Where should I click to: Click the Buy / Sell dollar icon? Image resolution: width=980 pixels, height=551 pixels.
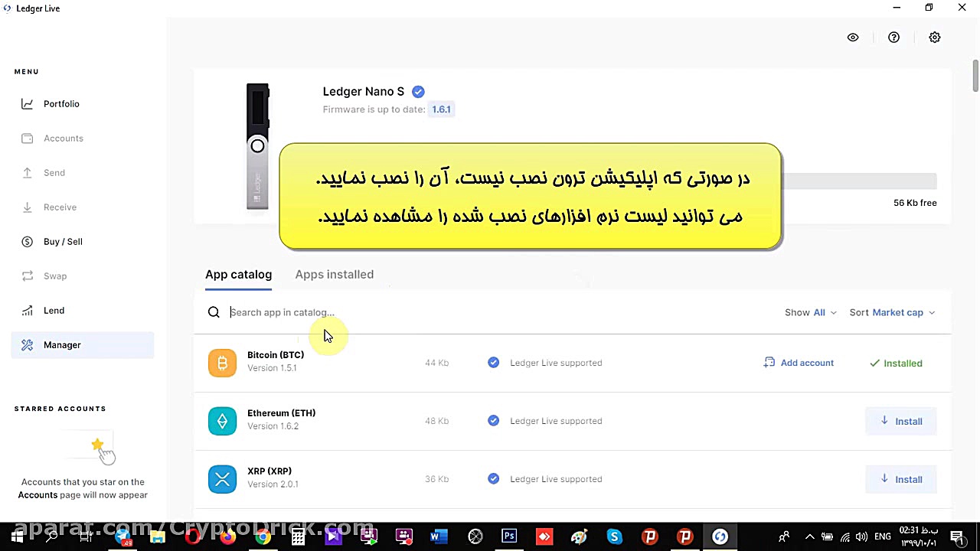coord(27,242)
